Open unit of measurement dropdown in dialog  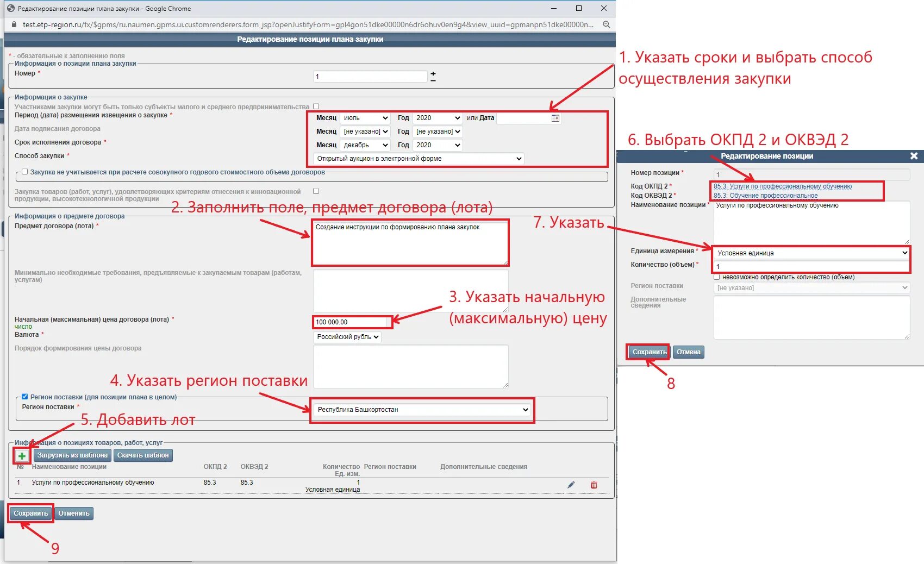811,253
